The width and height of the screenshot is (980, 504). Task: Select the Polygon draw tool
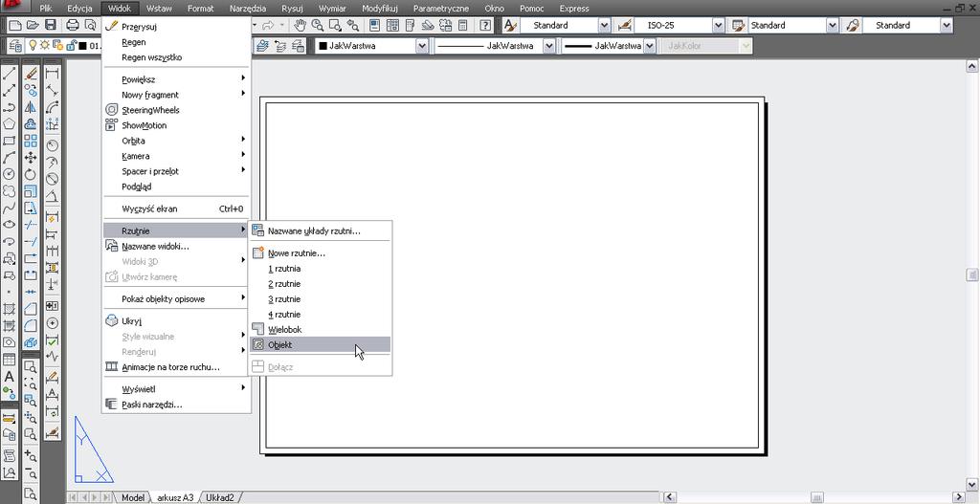[x=10, y=123]
